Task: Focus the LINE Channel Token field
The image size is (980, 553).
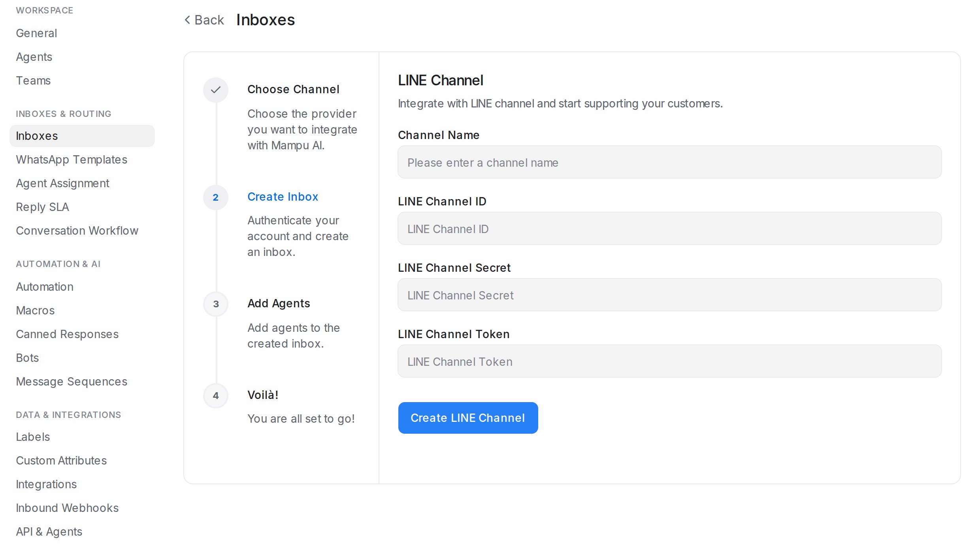Action: (669, 361)
